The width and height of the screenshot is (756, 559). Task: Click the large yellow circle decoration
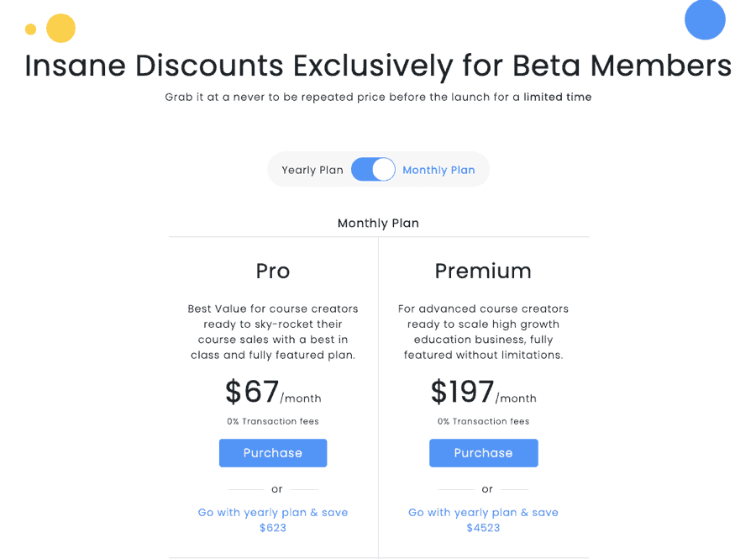pyautogui.click(x=60, y=29)
